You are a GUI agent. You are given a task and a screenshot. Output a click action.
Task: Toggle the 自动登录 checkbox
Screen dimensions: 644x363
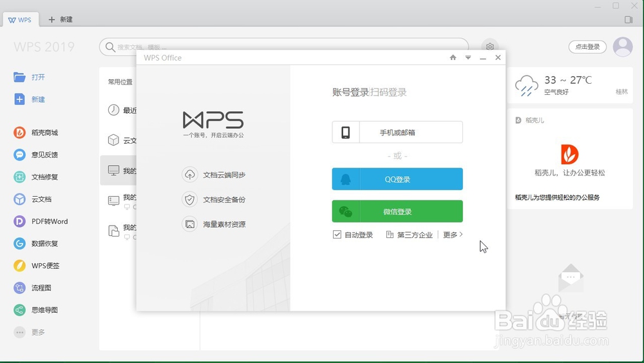click(337, 235)
